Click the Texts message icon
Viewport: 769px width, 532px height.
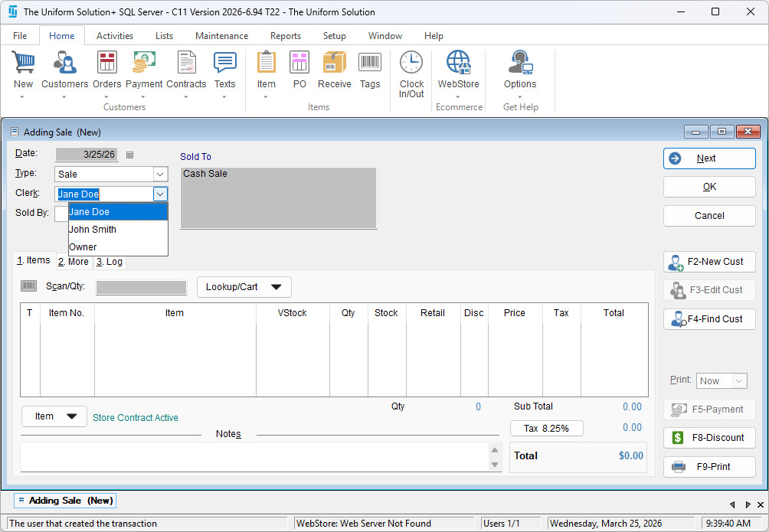click(x=224, y=64)
